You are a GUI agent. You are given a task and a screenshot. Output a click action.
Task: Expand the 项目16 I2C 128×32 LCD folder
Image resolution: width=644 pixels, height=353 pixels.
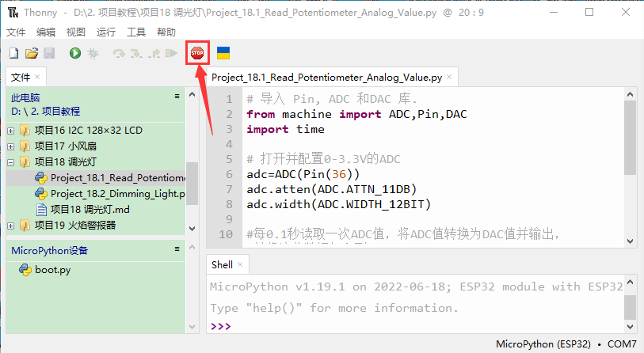point(11,130)
